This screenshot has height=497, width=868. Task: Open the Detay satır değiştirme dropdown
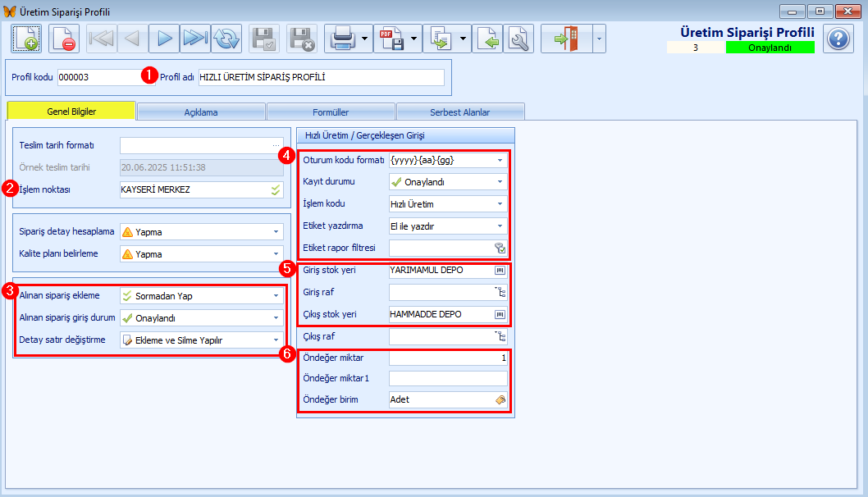tap(276, 340)
